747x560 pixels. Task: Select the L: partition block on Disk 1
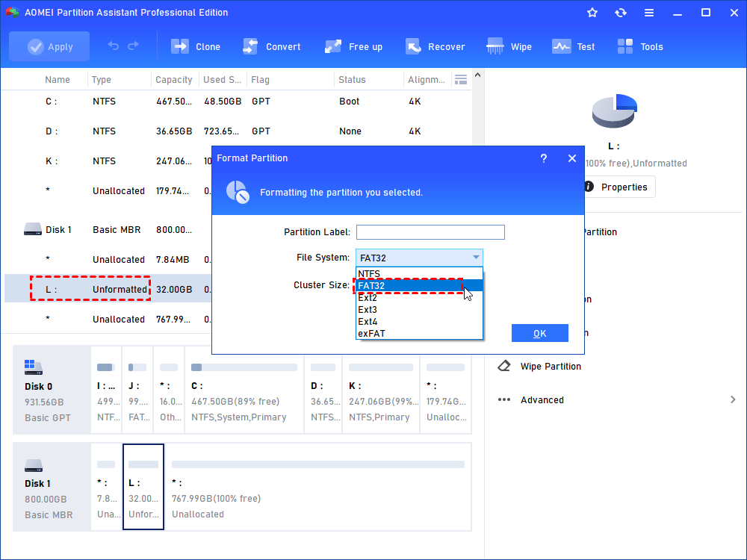click(143, 487)
